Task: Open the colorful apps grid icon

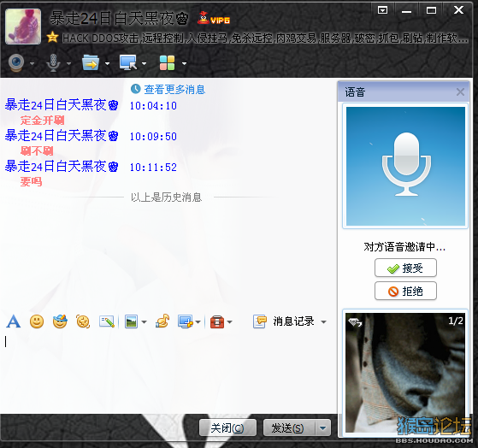Action: coord(167,63)
